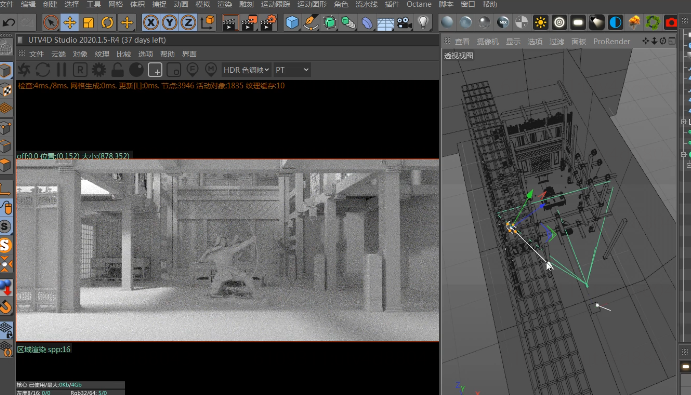Open viewport 摄像机 menu

tap(487, 41)
